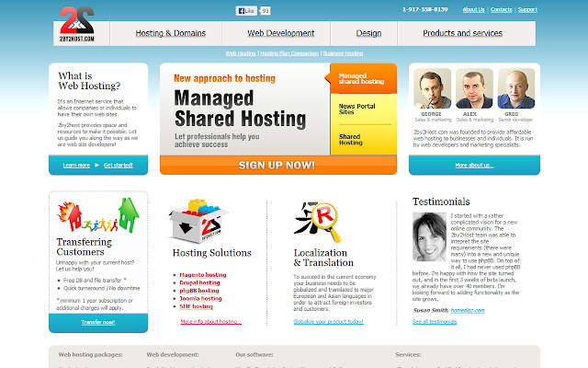Click the Get started! link
Screen dimensions: 588x368
point(119,166)
